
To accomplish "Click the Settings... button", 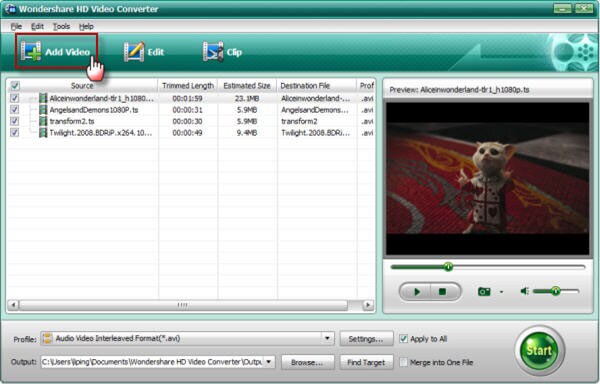I will point(366,339).
